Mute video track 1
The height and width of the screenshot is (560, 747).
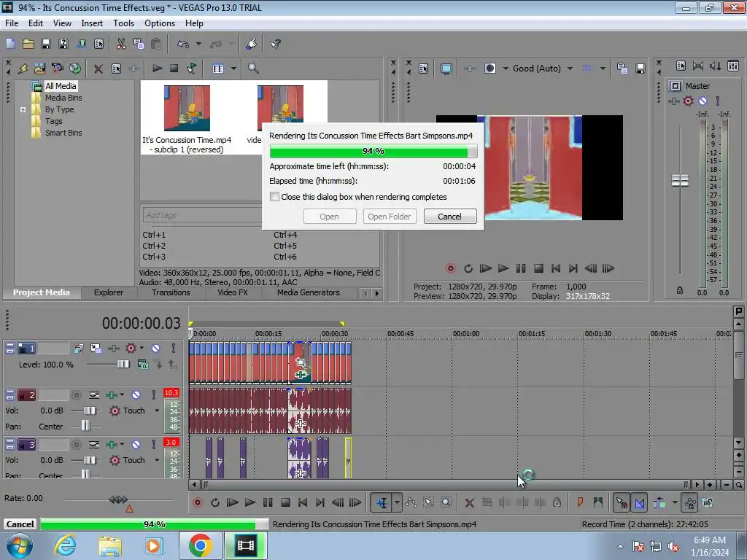point(156,349)
